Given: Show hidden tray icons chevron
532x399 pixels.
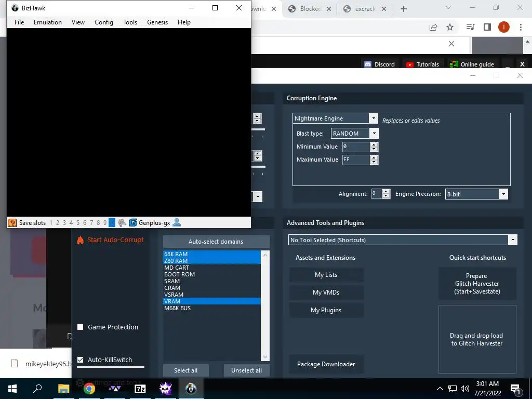Looking at the screenshot, I should (440, 389).
